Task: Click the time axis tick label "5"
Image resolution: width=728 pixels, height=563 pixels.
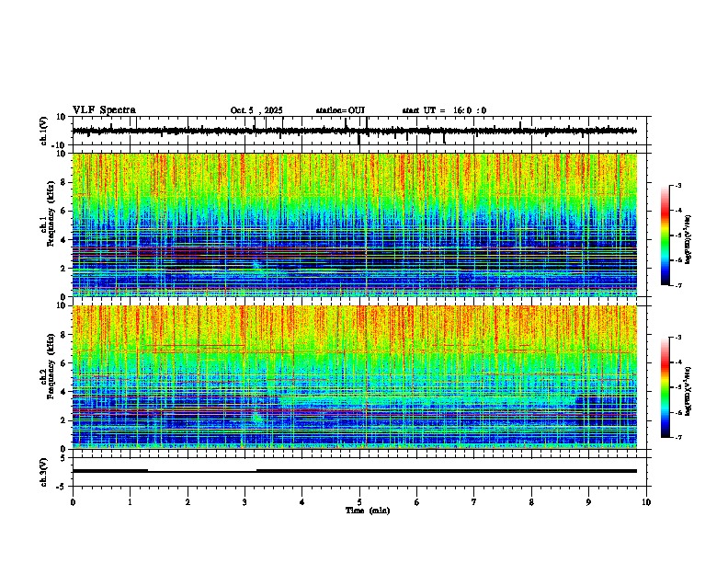Action: pos(359,502)
